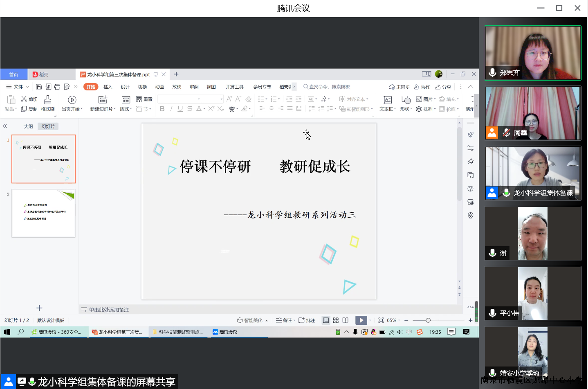The height and width of the screenshot is (389, 588).
Task: Click the align left paragraph icon
Action: pos(262,109)
